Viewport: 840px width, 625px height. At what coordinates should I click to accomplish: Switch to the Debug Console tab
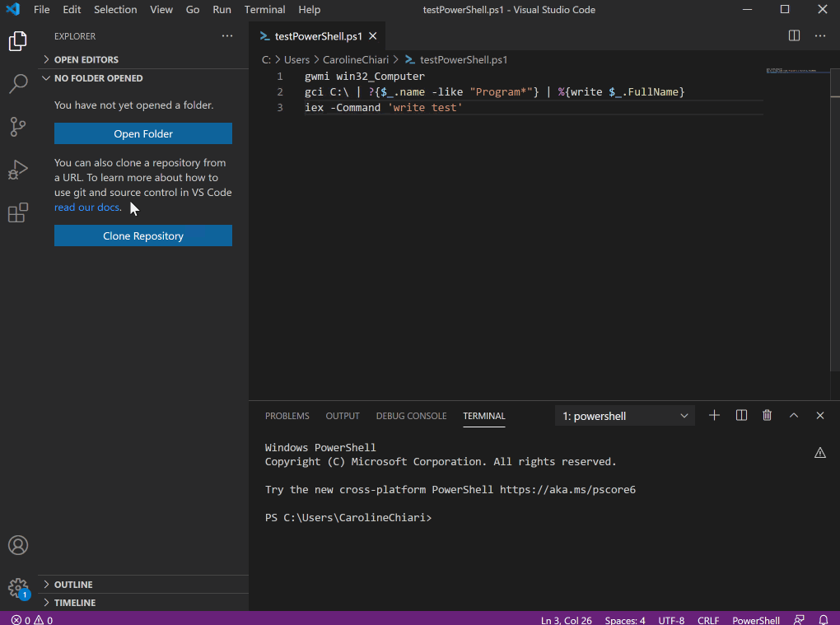[411, 416]
